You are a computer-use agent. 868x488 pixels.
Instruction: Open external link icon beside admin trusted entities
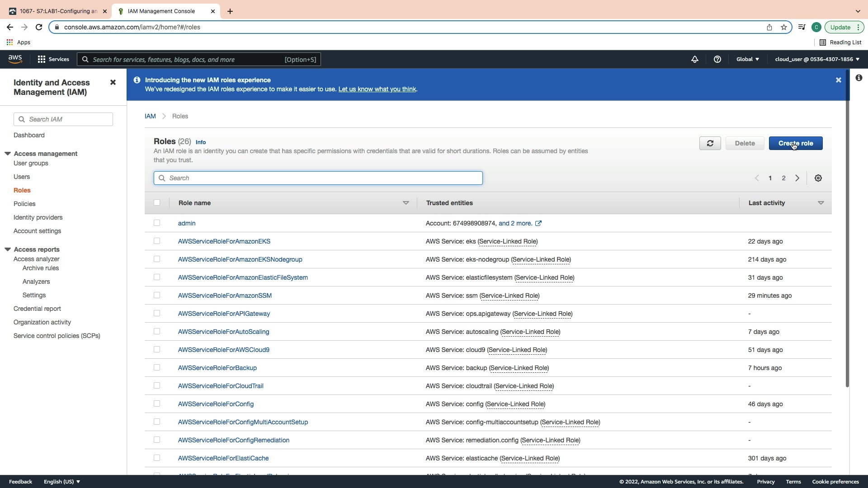pos(538,223)
